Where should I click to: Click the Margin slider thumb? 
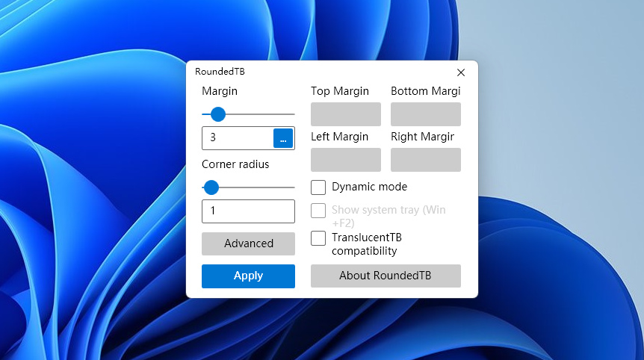coord(217,114)
